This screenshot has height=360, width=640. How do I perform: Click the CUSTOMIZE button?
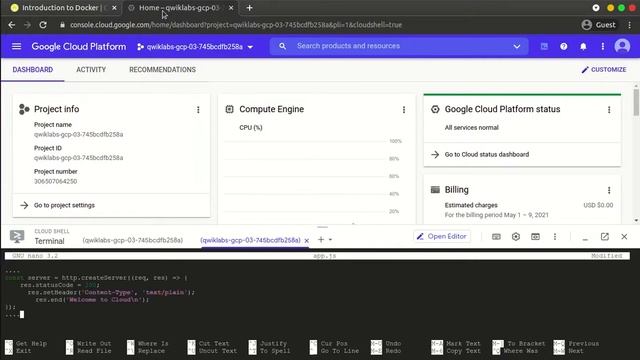pyautogui.click(x=604, y=70)
